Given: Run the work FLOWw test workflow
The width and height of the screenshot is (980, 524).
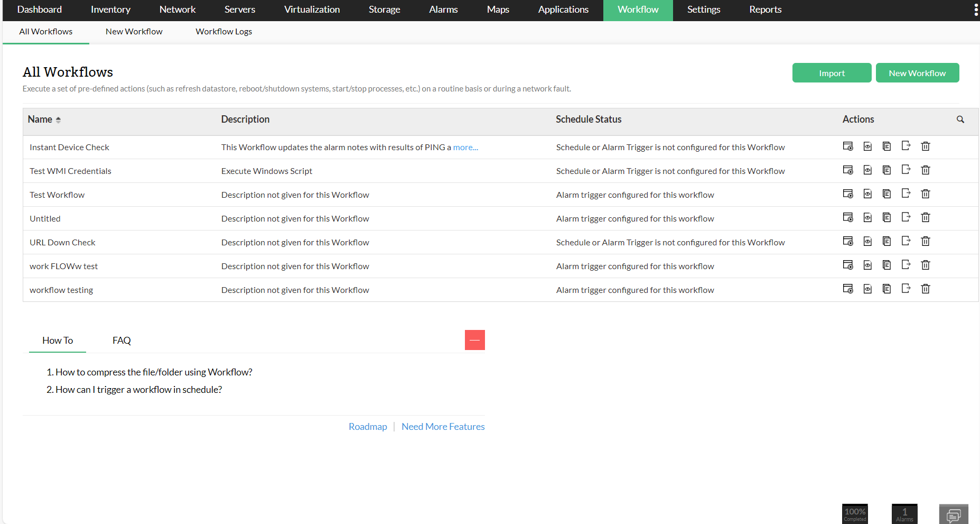Looking at the screenshot, I should 848,265.
